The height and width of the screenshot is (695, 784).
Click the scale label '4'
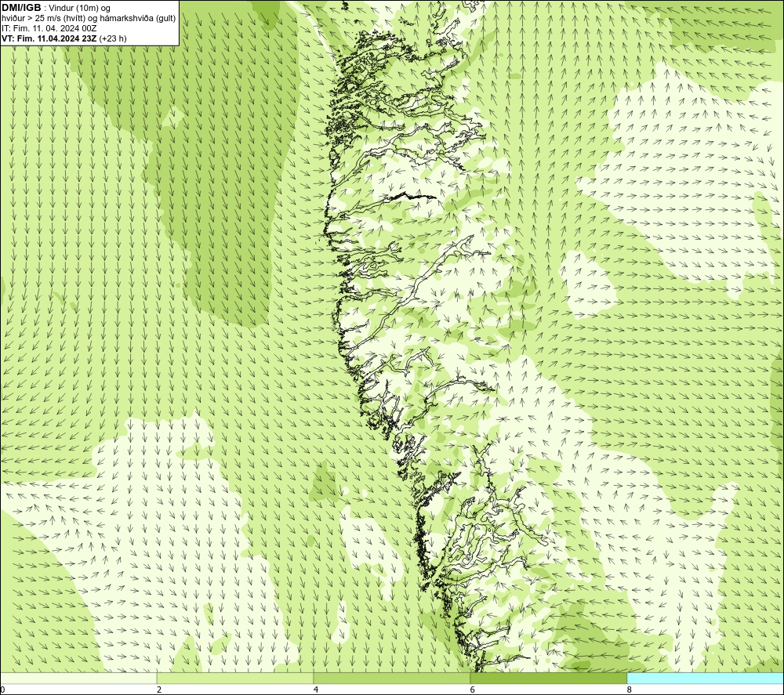(x=316, y=690)
